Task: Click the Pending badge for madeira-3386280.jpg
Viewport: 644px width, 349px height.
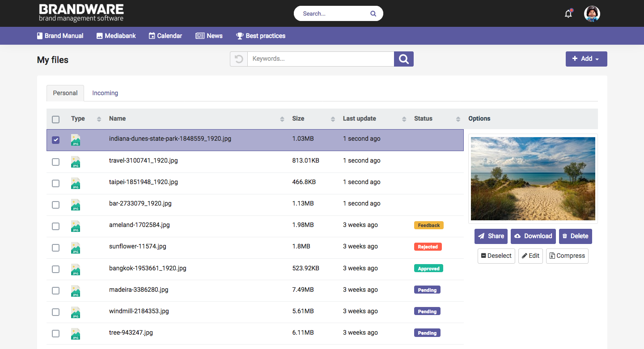Action: 427,290
